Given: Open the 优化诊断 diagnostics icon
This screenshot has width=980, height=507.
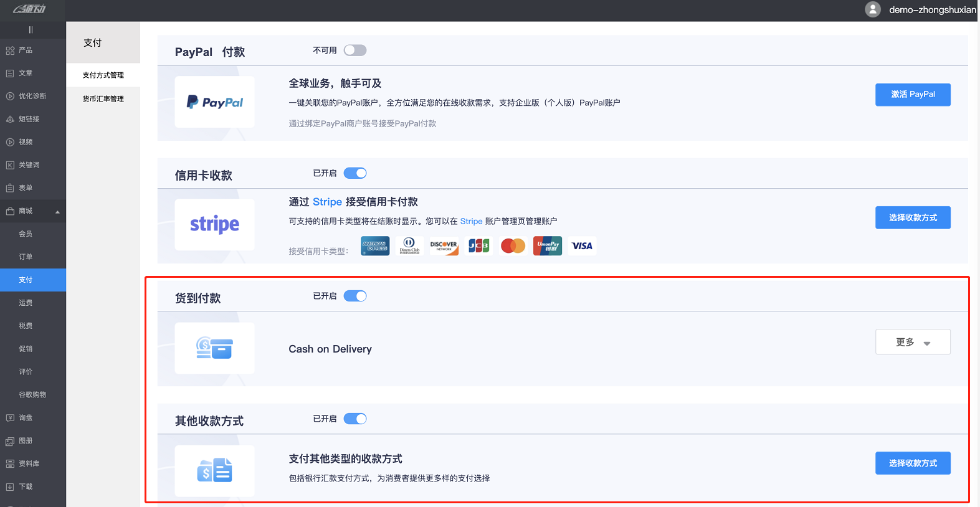Looking at the screenshot, I should [10, 97].
